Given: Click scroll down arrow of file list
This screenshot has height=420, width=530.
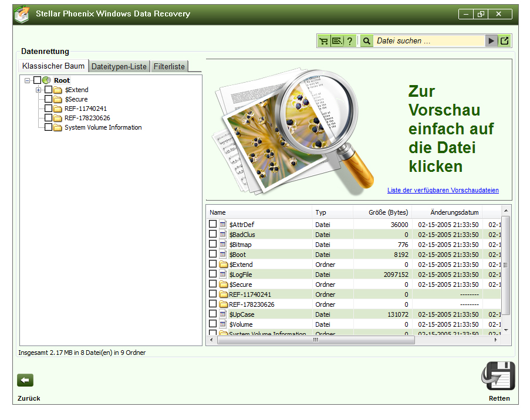Looking at the screenshot, I should click(506, 330).
